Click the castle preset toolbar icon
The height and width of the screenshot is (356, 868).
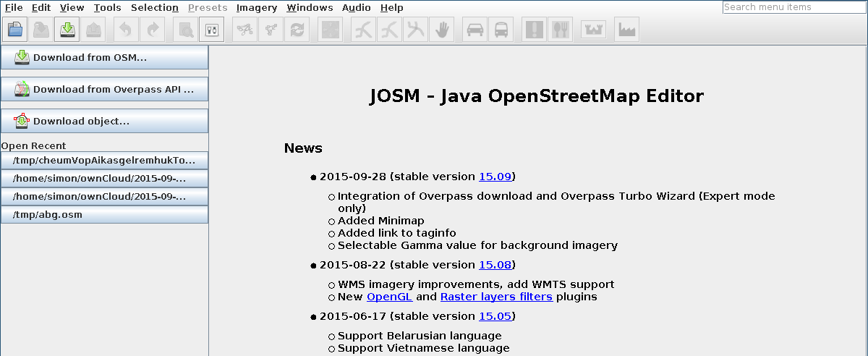pos(593,30)
